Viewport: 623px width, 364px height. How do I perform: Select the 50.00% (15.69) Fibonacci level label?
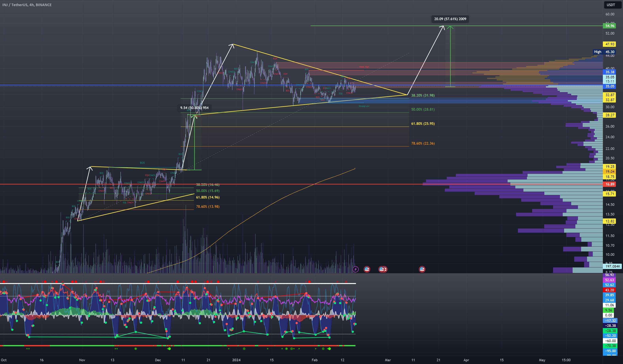tap(208, 191)
